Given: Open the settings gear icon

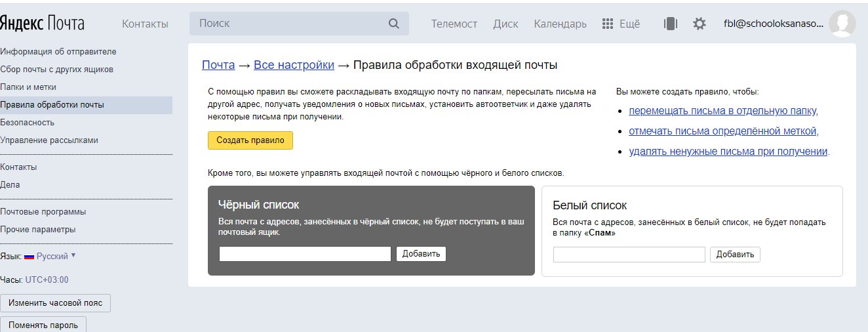Looking at the screenshot, I should pos(700,24).
